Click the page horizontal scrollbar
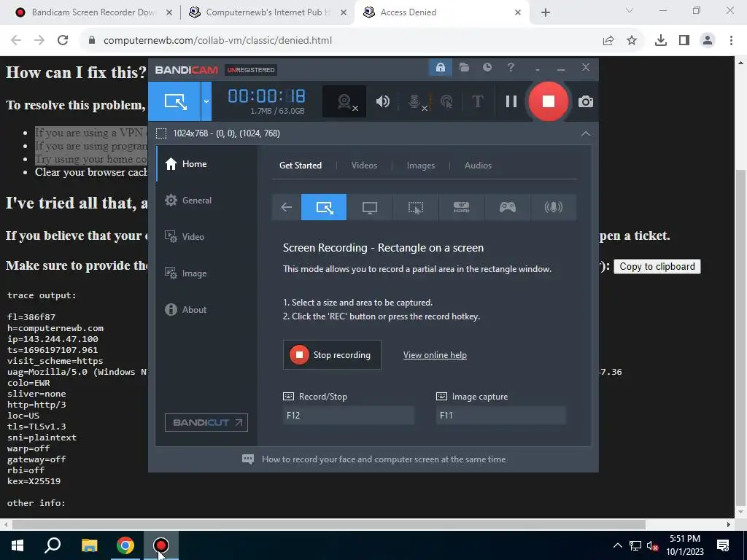Image resolution: width=747 pixels, height=560 pixels. point(329,525)
